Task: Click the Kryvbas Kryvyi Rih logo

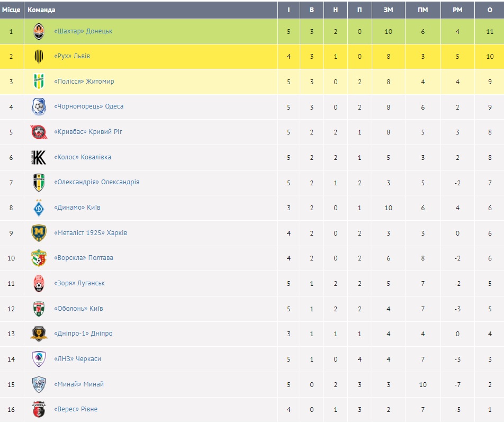Action: tap(39, 132)
